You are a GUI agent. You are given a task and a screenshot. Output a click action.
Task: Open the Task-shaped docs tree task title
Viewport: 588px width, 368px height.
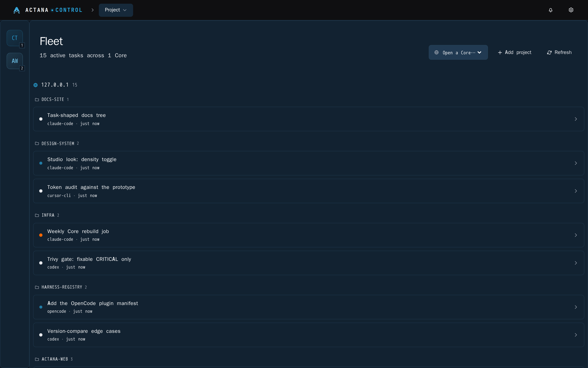pyautogui.click(x=77, y=115)
